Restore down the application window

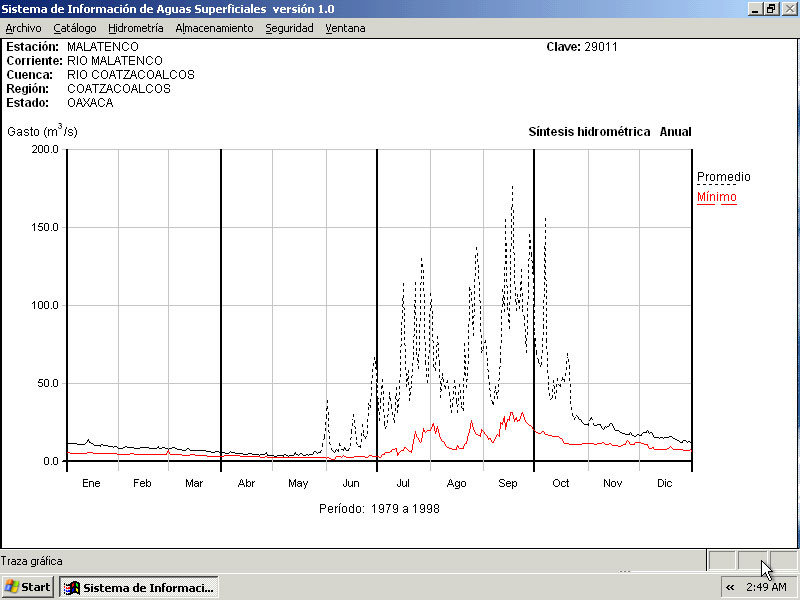tap(771, 9)
